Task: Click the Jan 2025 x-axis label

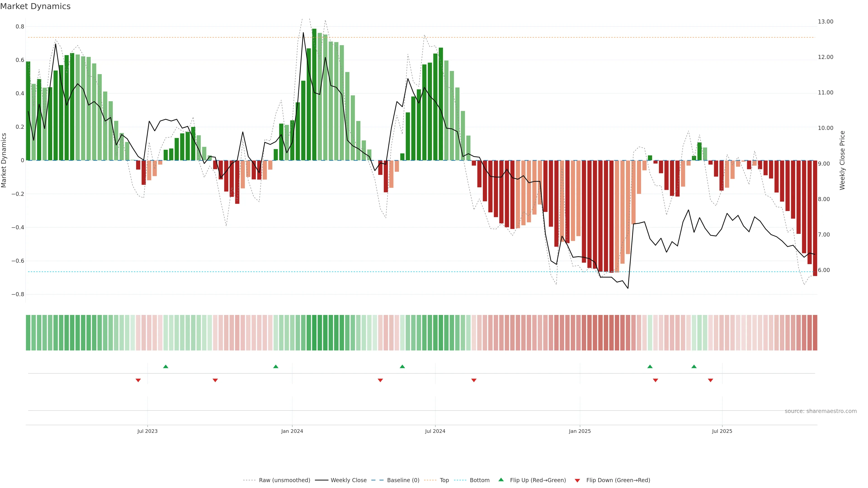Action: (580, 431)
